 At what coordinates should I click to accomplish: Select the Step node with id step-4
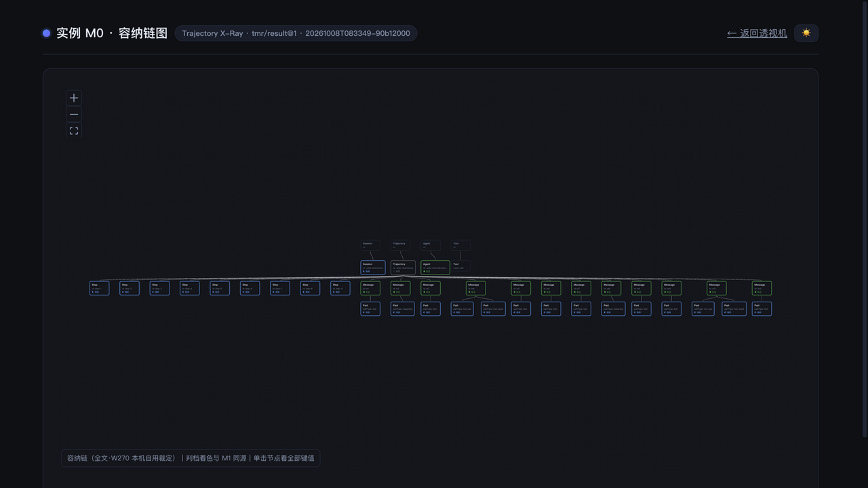190,288
